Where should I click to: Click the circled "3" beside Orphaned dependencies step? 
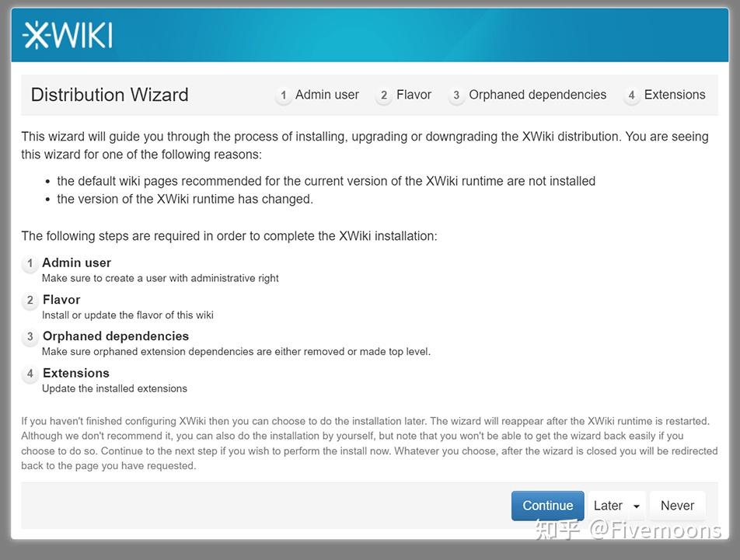30,337
